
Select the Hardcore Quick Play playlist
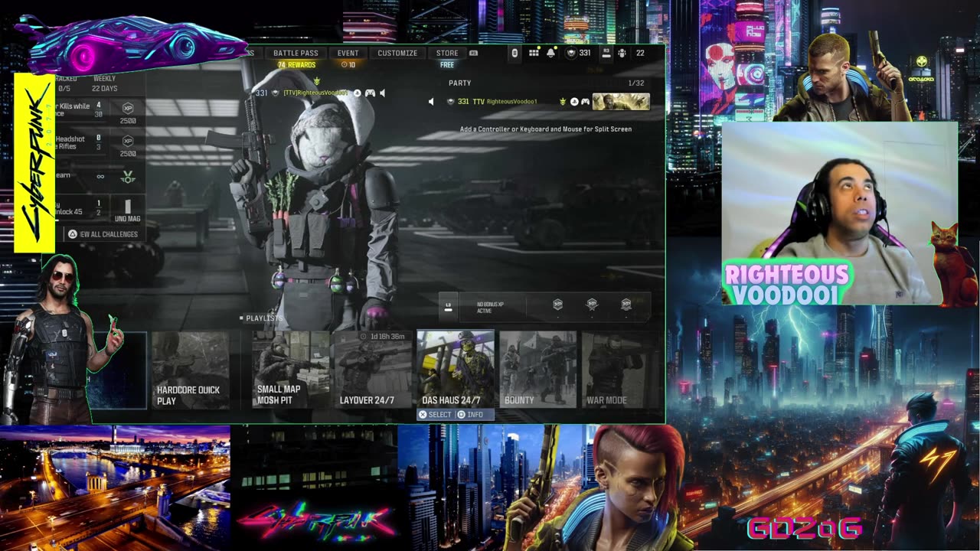(191, 370)
